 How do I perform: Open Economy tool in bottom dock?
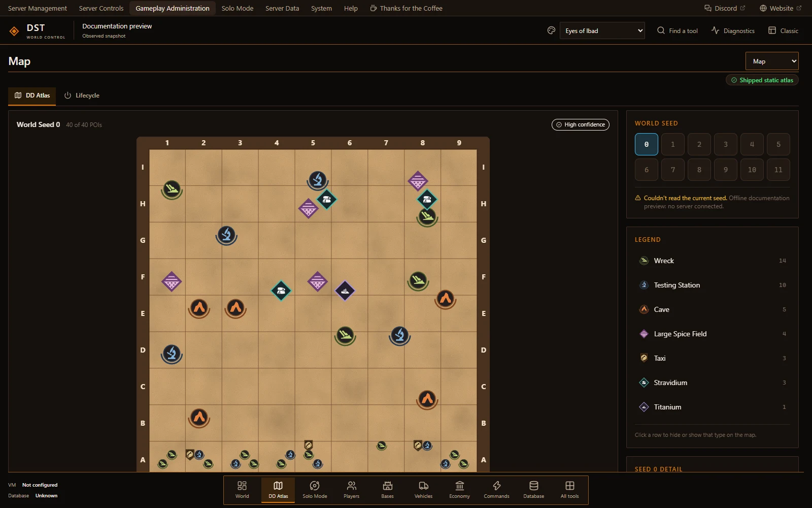pyautogui.click(x=460, y=490)
